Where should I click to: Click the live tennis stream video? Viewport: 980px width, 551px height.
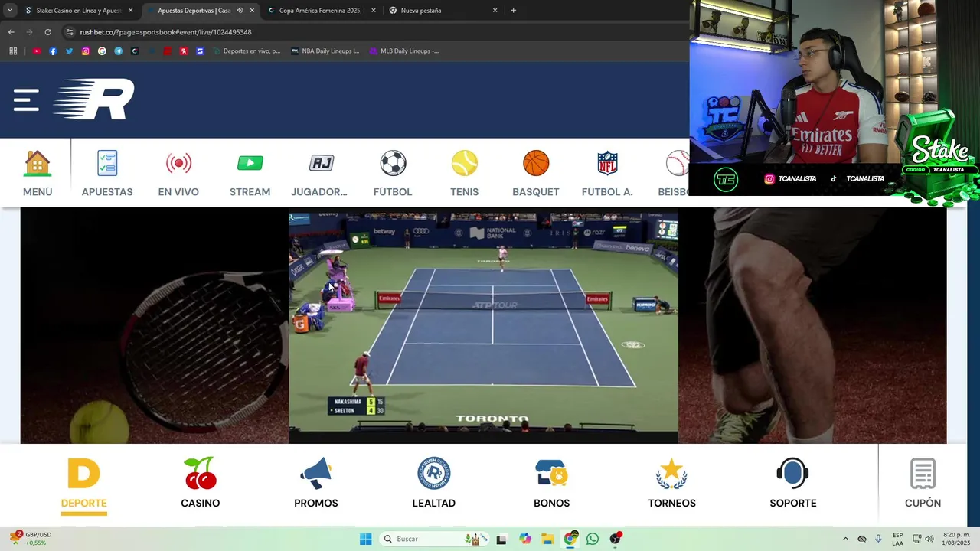pyautogui.click(x=483, y=328)
